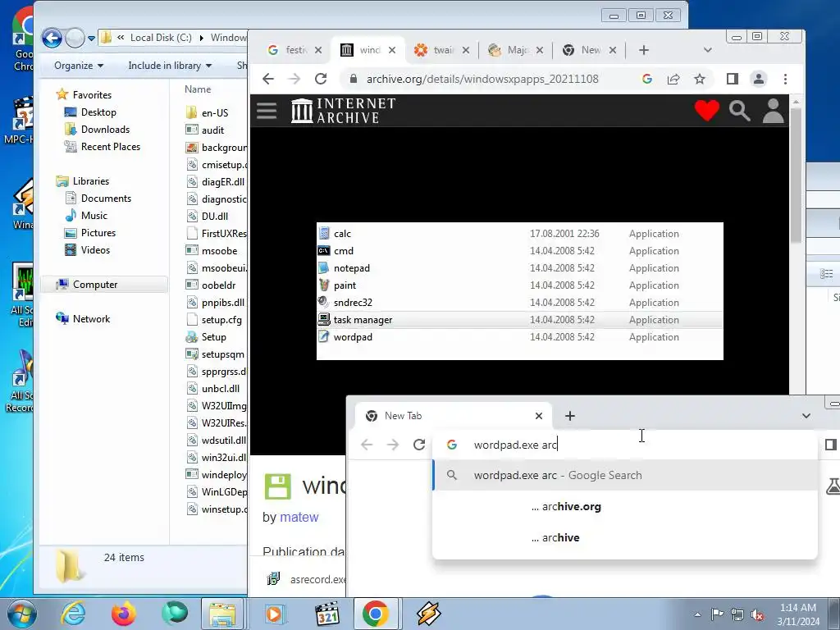The image size is (840, 630).
Task: Bookmark the archive.org page with star
Action: click(700, 80)
